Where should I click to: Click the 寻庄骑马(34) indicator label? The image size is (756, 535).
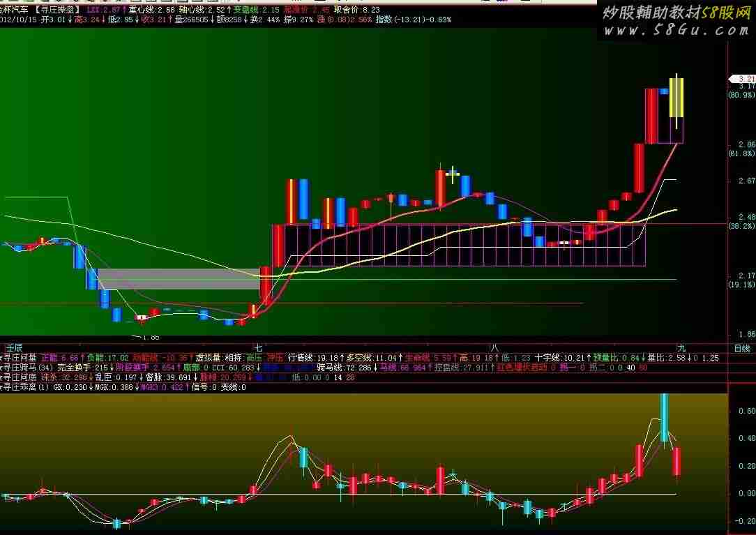pos(28,368)
